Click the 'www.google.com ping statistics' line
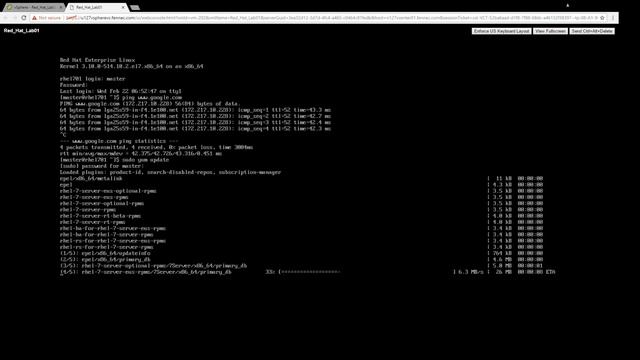The width and height of the screenshot is (640, 360). pos(119,141)
